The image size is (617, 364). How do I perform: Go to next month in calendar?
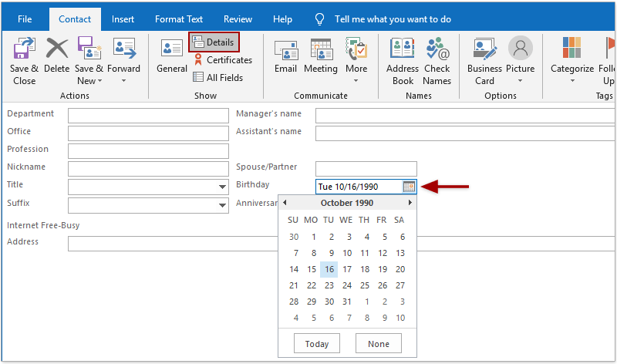point(410,203)
